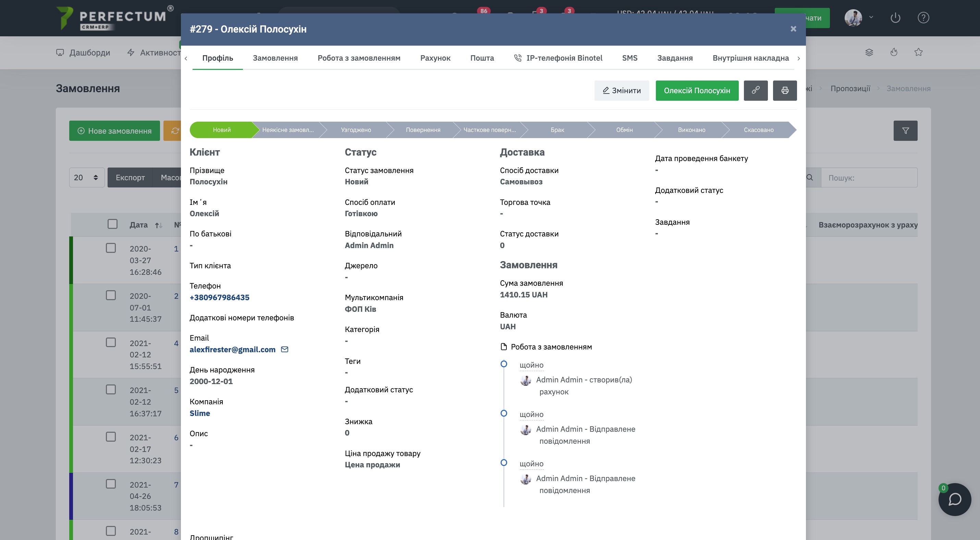The height and width of the screenshot is (540, 980).
Task: Set status stage to Брак
Action: pos(558,130)
